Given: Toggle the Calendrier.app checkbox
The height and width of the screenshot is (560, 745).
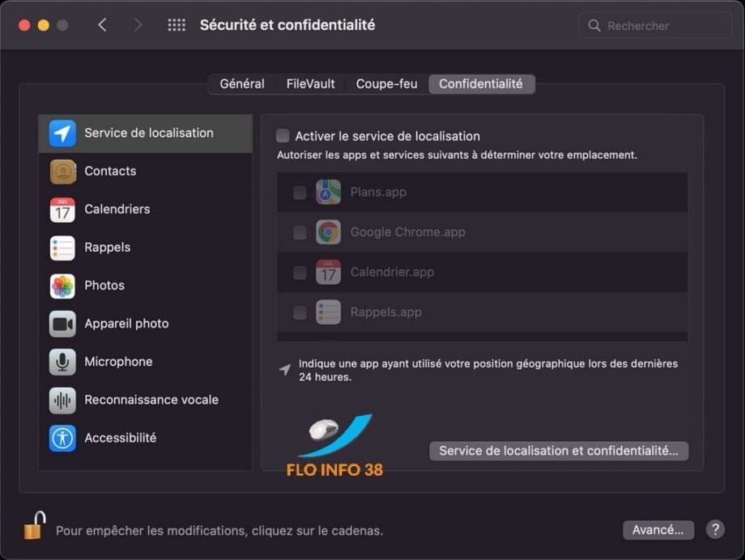Looking at the screenshot, I should point(300,272).
